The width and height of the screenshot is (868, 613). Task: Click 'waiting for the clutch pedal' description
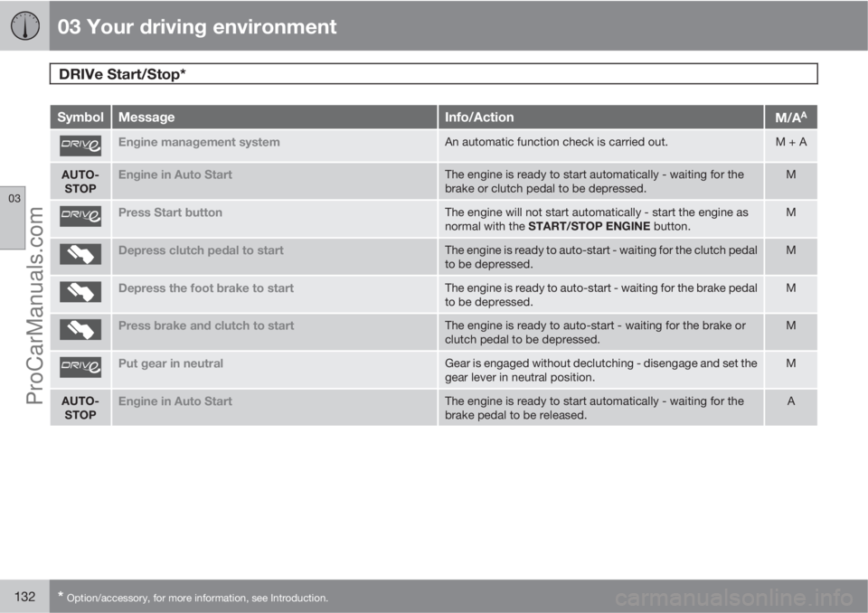(600, 258)
